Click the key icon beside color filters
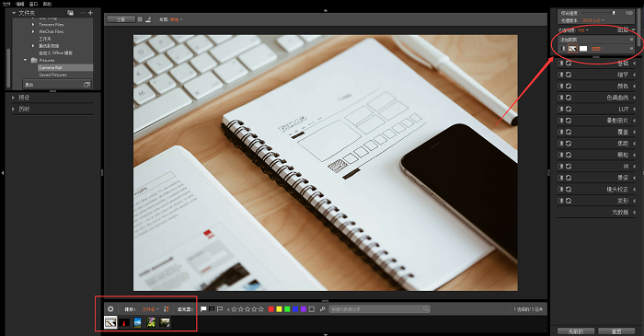 pyautogui.click(x=322, y=309)
